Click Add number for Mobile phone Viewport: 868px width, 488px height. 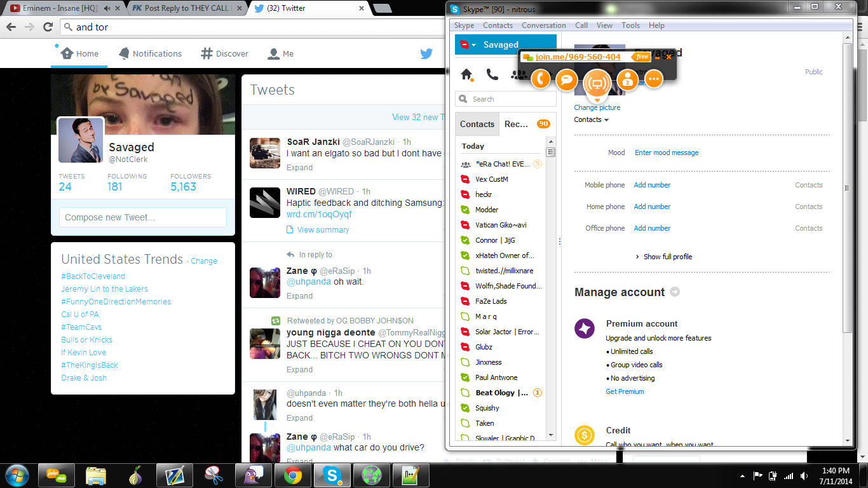tap(652, 185)
